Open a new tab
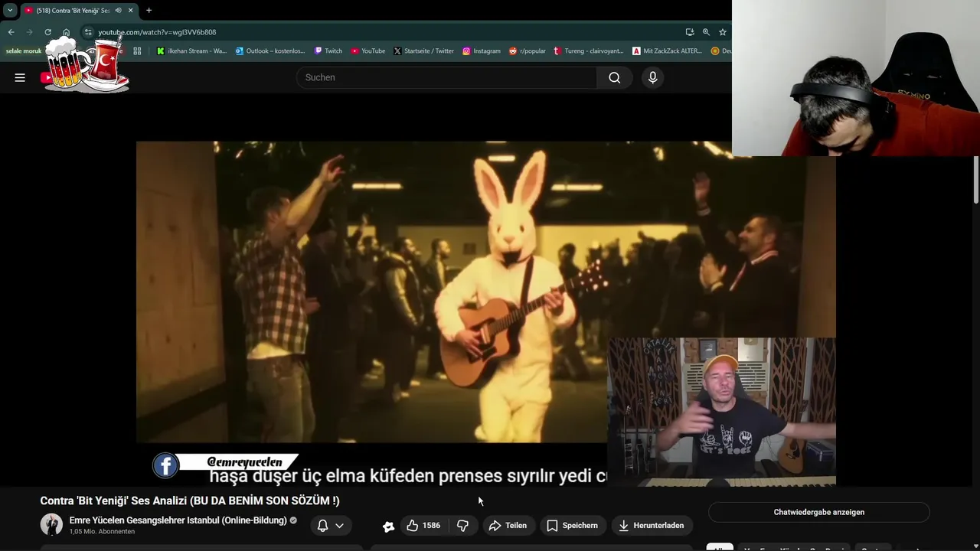980x551 pixels. (x=149, y=10)
